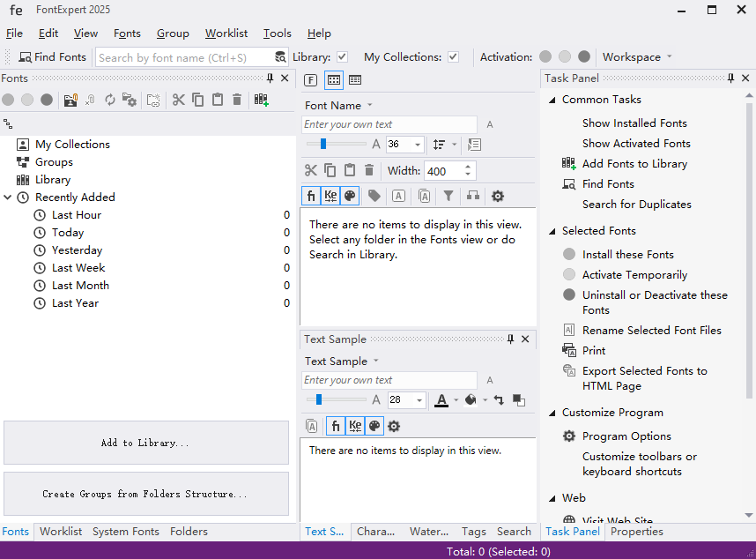Pin the Fonts panel
Viewport: 756px width, 559px height.
(x=270, y=78)
